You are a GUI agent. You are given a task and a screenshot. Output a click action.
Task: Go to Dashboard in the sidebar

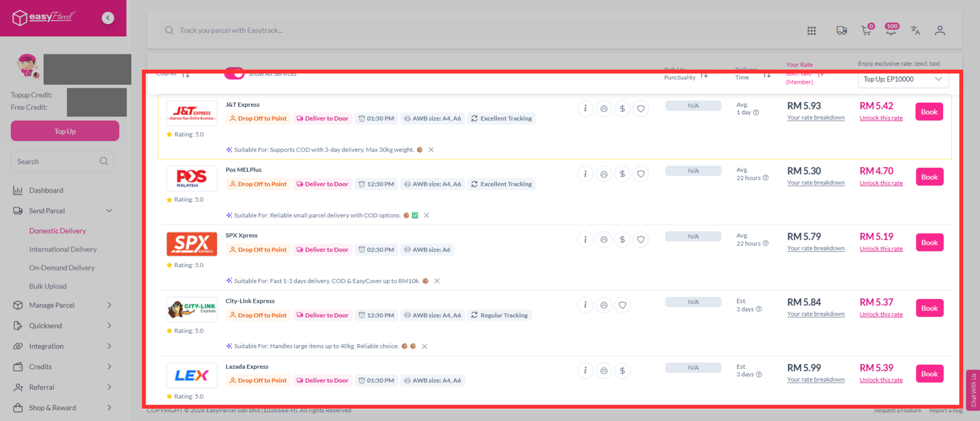pyautogui.click(x=46, y=190)
